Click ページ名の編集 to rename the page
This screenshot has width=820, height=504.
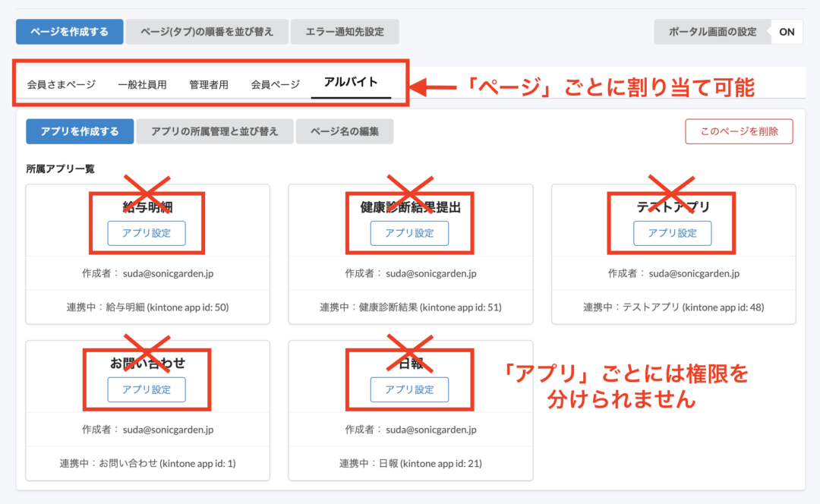coord(345,131)
